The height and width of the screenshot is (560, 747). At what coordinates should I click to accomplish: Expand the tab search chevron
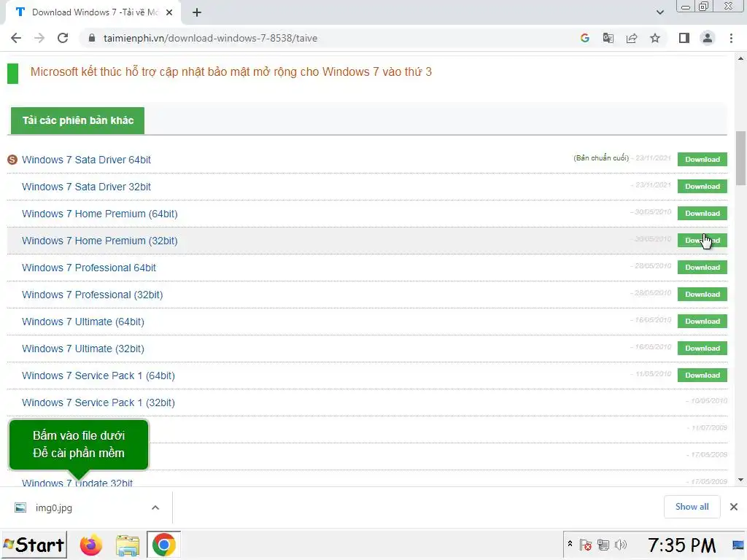659,12
